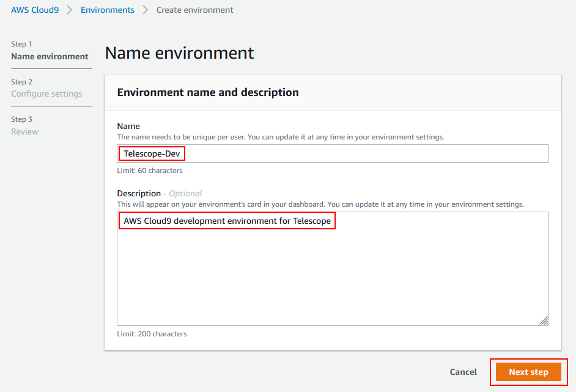Screen dimensions: 576x392
Task: Open the Environments breadcrumb link
Action: pos(108,10)
